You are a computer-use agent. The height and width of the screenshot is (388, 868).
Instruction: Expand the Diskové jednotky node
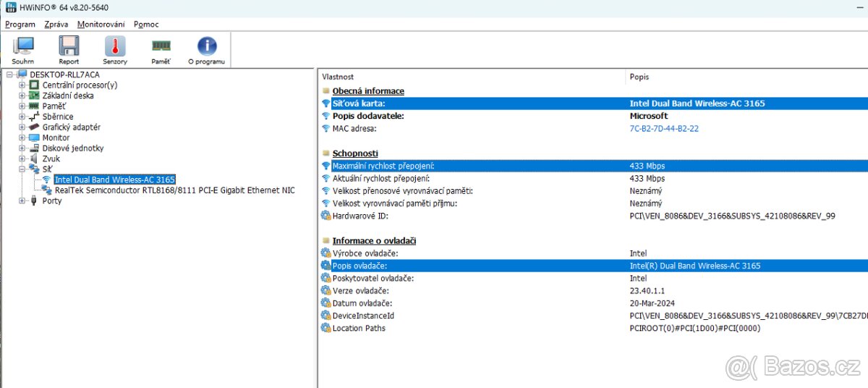22,148
